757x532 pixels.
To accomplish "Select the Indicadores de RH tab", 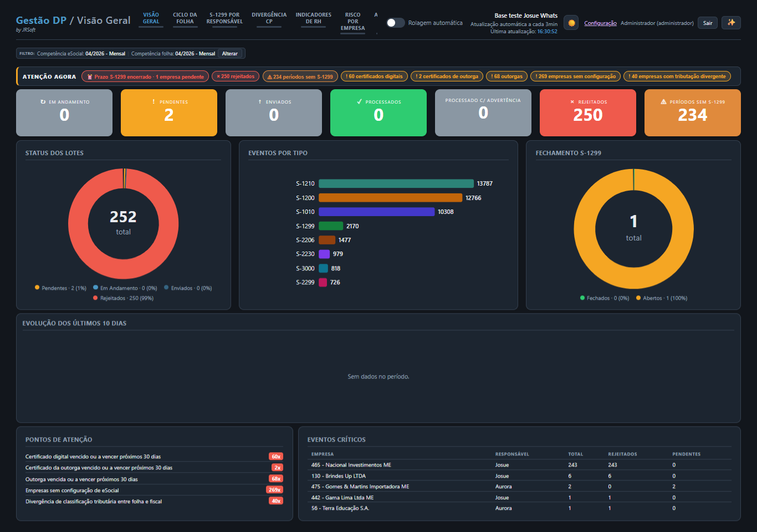I will tap(314, 18).
